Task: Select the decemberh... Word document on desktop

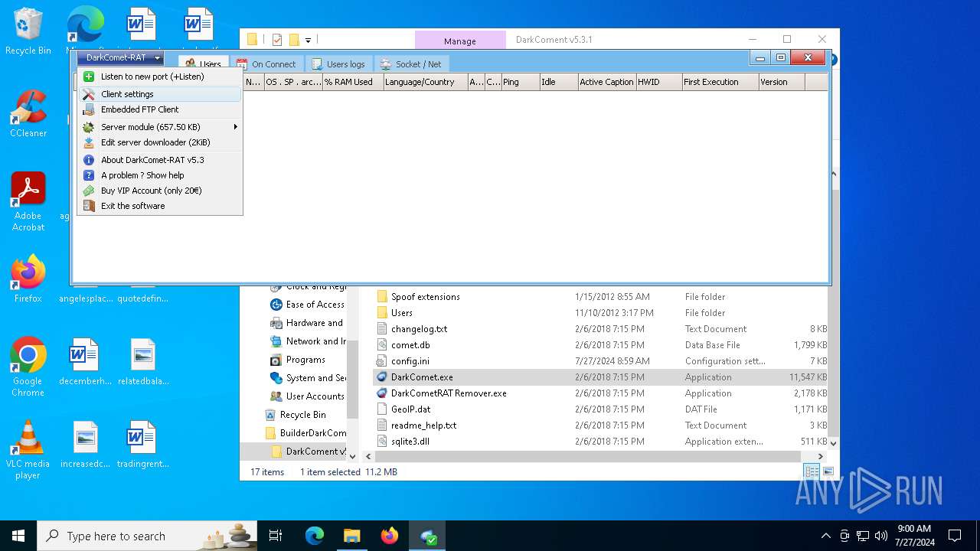Action: click(x=84, y=363)
